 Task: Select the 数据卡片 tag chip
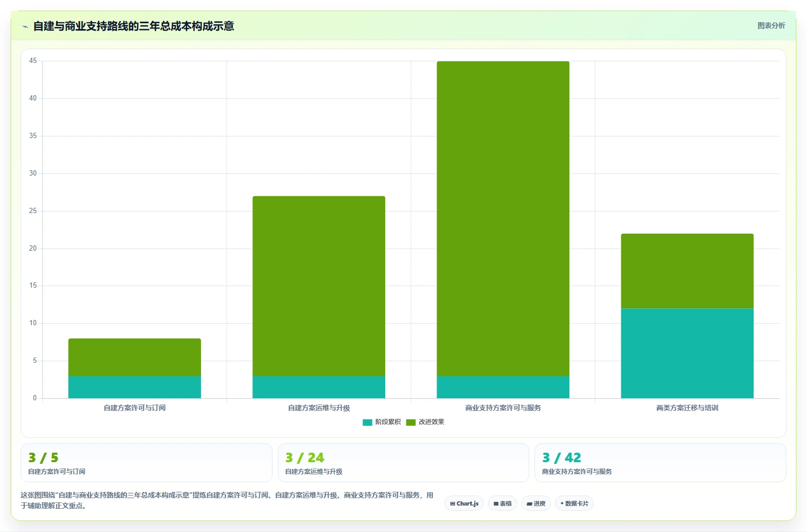[574, 503]
